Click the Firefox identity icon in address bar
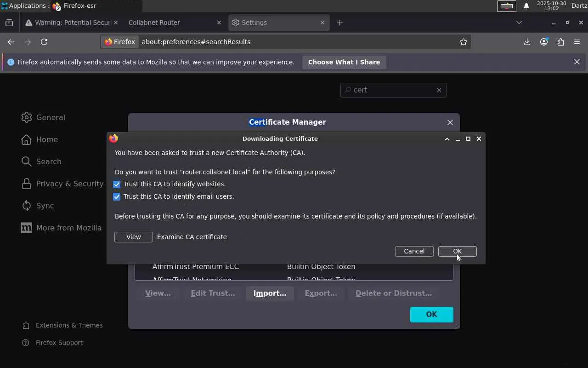This screenshot has height=368, width=588. pos(120,42)
